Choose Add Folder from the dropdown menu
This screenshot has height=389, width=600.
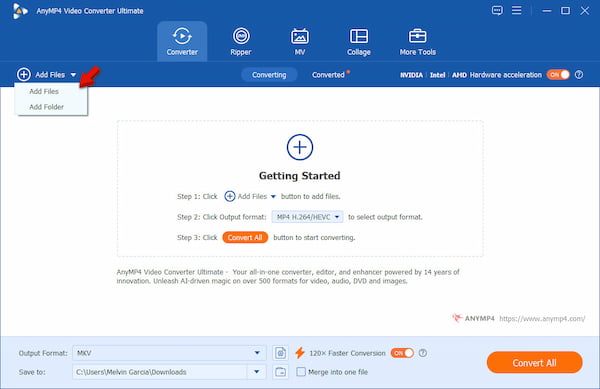pyautogui.click(x=46, y=107)
